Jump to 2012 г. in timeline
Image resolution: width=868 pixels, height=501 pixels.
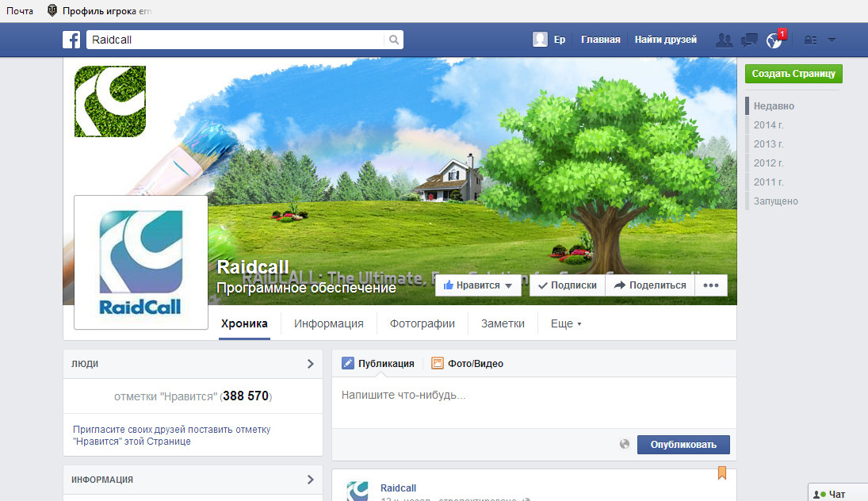pos(768,163)
